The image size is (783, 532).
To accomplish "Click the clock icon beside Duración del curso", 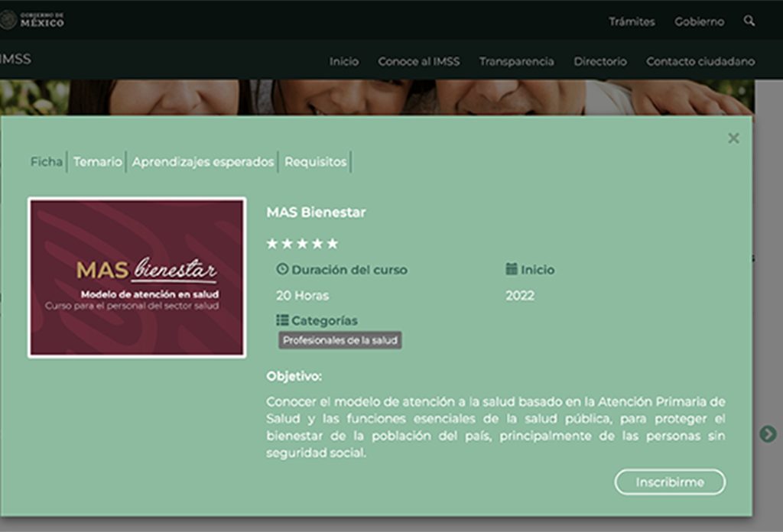I will click(x=282, y=269).
